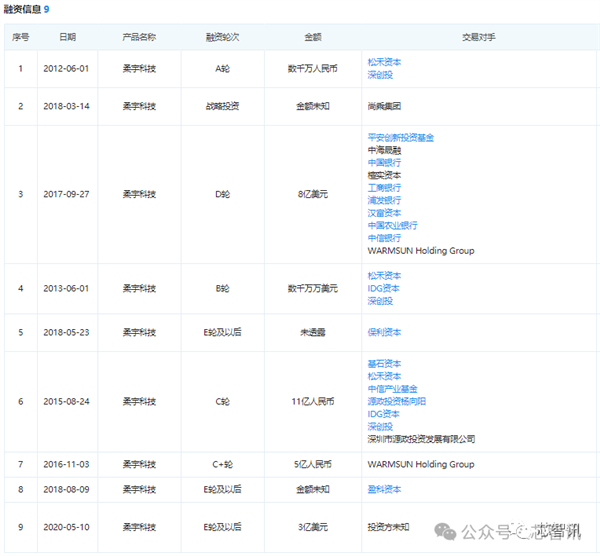Open the 中信银行 investor link
Viewport: 600px width, 556px height.
pos(384,238)
